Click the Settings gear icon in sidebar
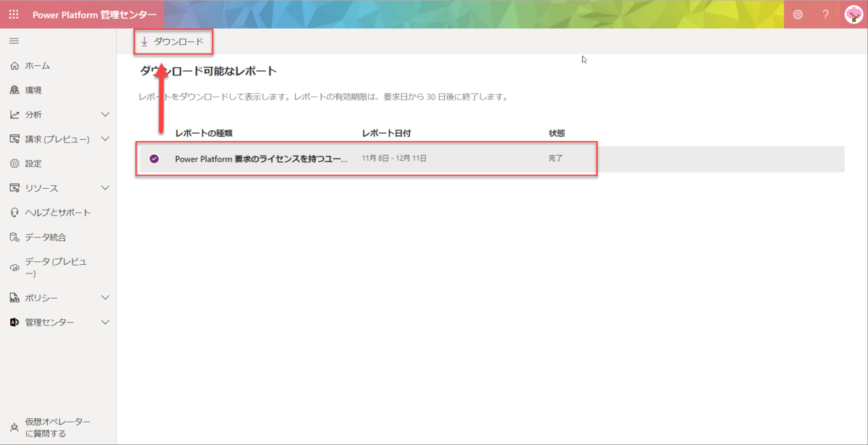This screenshot has width=868, height=445. pos(14,164)
